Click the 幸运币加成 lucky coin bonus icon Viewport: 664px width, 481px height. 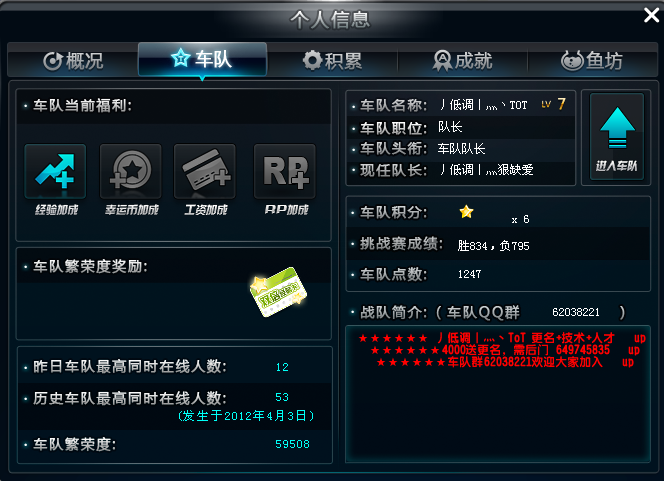130,171
